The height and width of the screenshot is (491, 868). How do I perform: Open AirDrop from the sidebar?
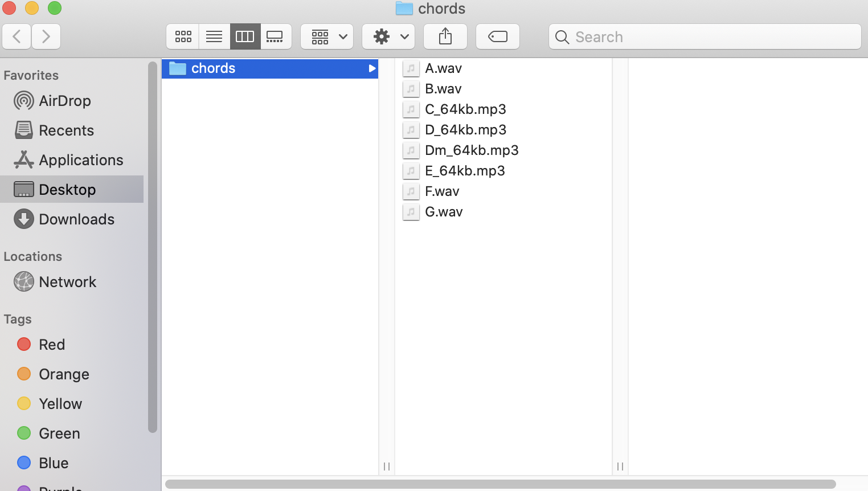[64, 100]
